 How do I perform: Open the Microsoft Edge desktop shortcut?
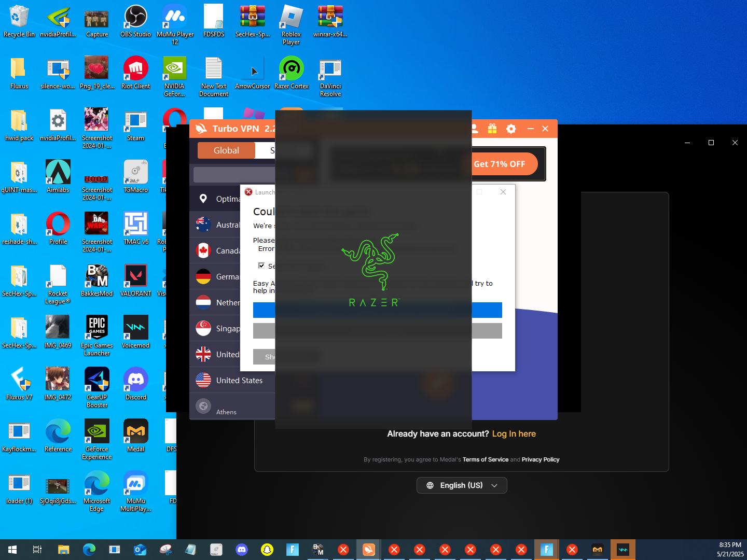pos(97,492)
